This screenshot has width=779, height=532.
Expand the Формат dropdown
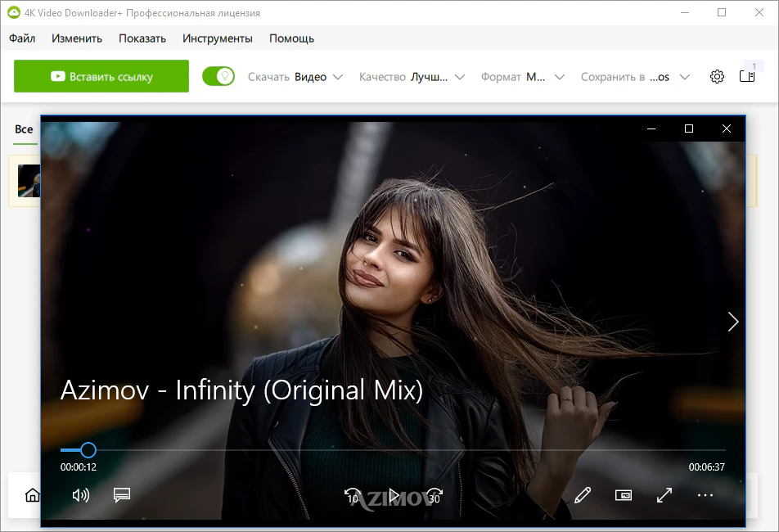click(523, 77)
